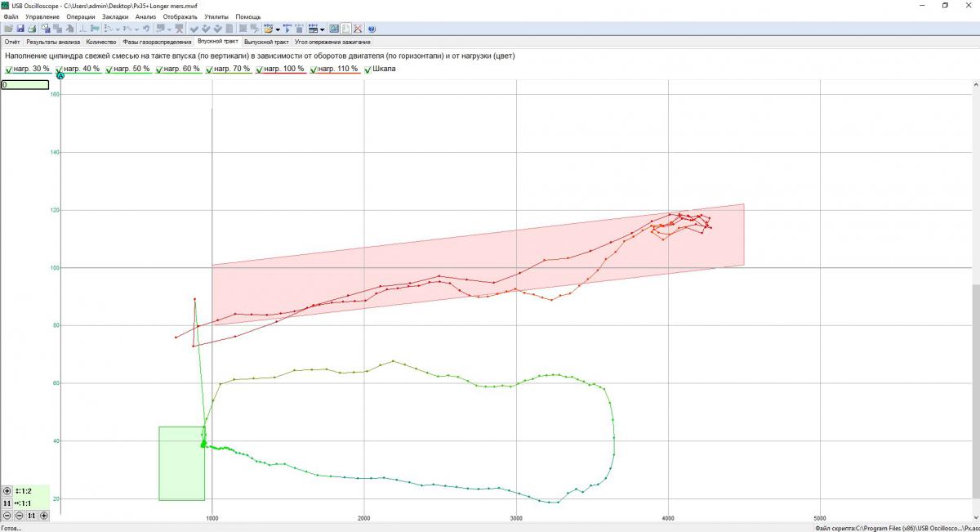Screen dimensions: 980x532
Task: Click the value input field showing 0
Action: tap(24, 85)
